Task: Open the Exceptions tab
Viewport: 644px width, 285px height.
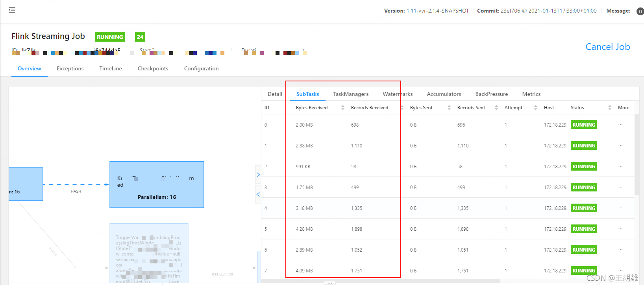Action: click(70, 68)
